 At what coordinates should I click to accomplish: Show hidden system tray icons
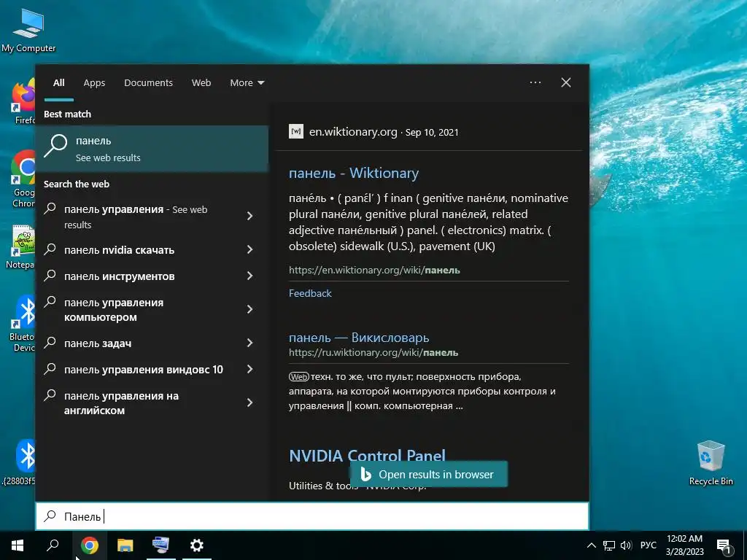click(x=591, y=545)
